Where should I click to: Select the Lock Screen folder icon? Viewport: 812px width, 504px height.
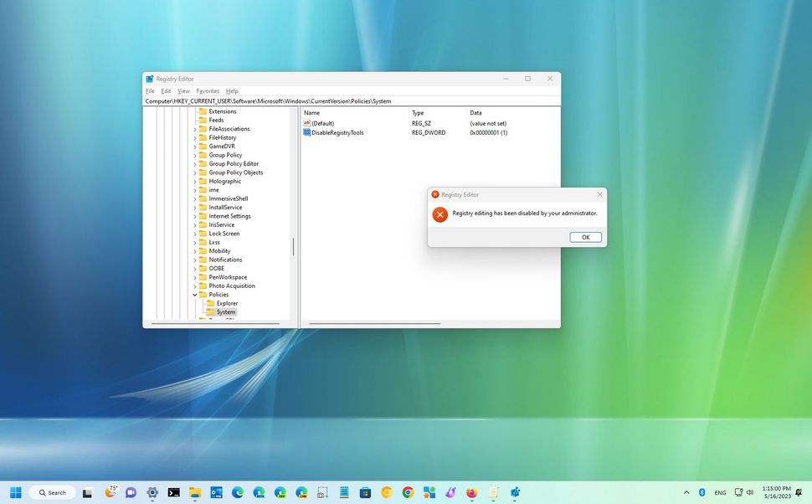coord(203,234)
